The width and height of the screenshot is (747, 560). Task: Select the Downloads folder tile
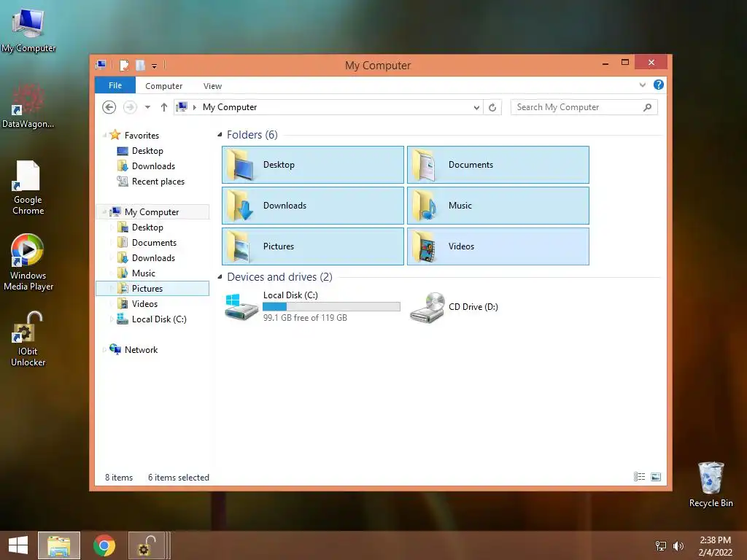(x=312, y=206)
